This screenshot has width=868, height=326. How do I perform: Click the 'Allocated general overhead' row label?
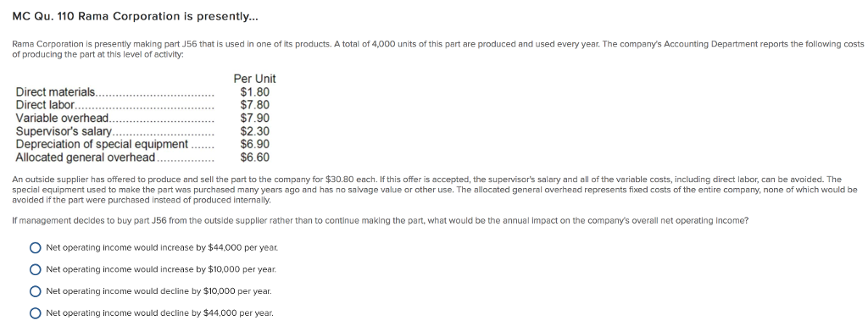[x=86, y=158]
